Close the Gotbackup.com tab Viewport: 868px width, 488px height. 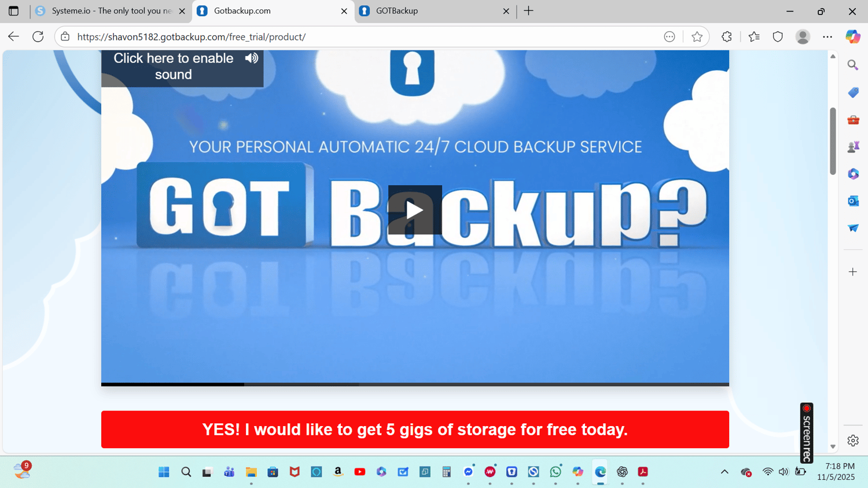click(344, 11)
